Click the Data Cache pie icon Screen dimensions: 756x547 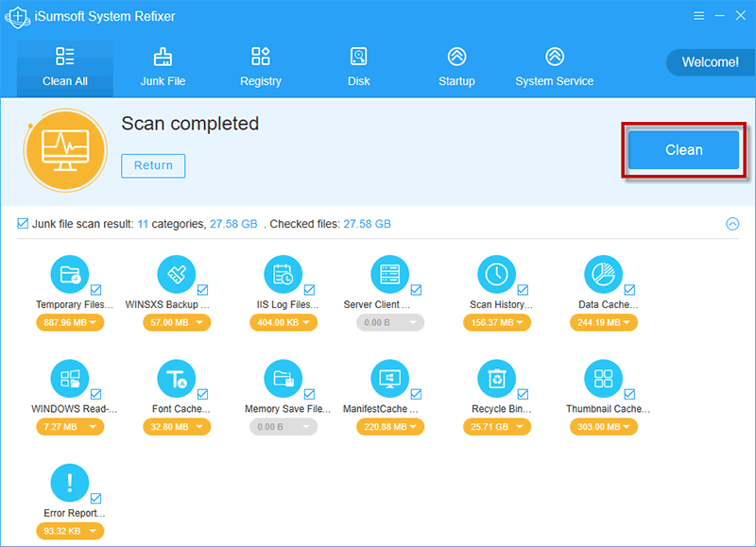[x=603, y=274]
